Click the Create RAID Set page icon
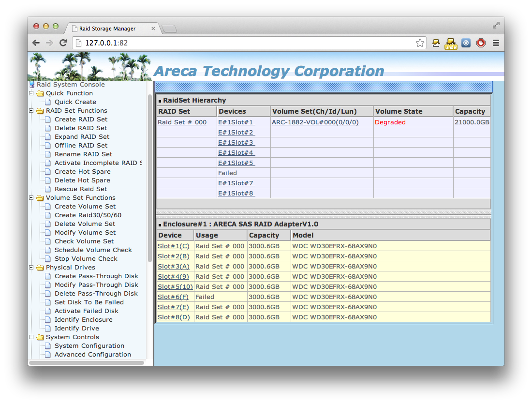 48,119
